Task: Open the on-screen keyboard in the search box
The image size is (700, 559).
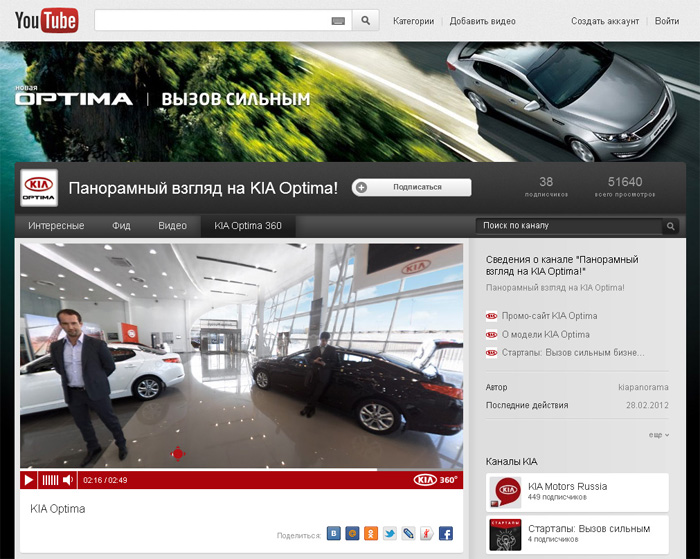Action: click(337, 21)
